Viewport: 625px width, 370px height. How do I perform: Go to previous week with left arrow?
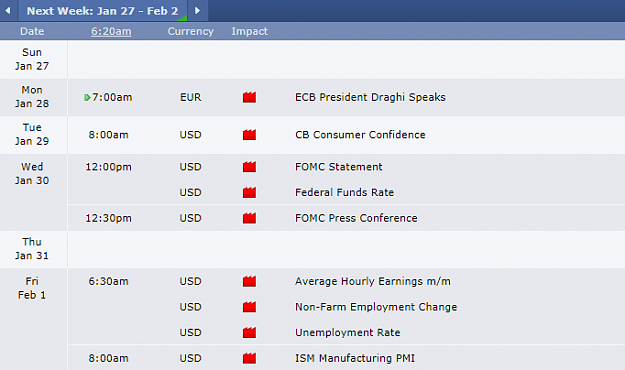point(8,11)
